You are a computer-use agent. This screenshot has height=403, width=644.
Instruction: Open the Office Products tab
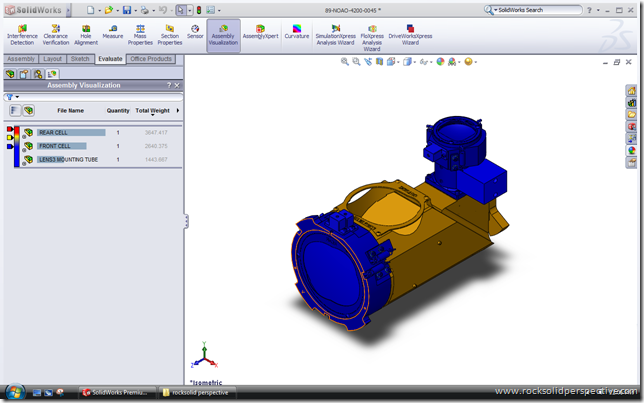tap(151, 59)
